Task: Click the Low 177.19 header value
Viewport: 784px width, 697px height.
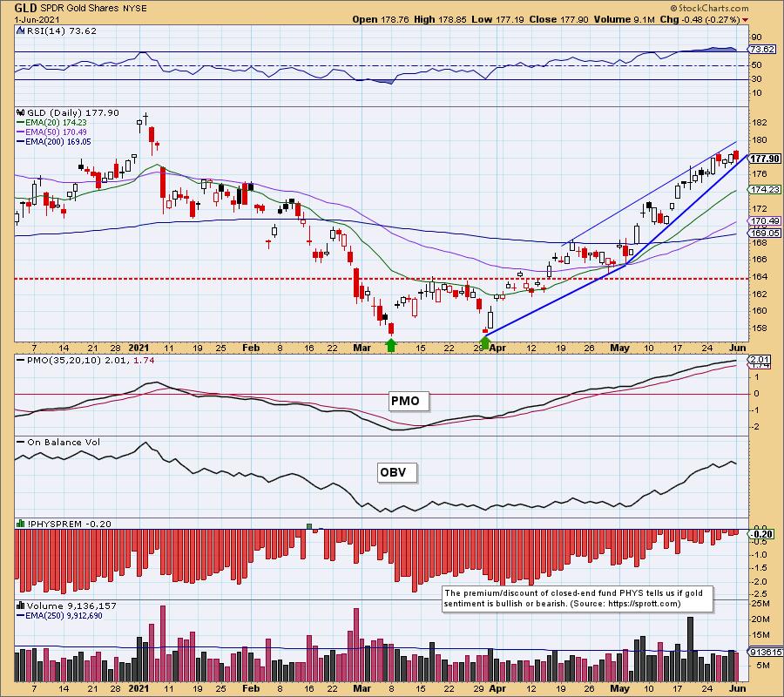Action: pyautogui.click(x=497, y=19)
